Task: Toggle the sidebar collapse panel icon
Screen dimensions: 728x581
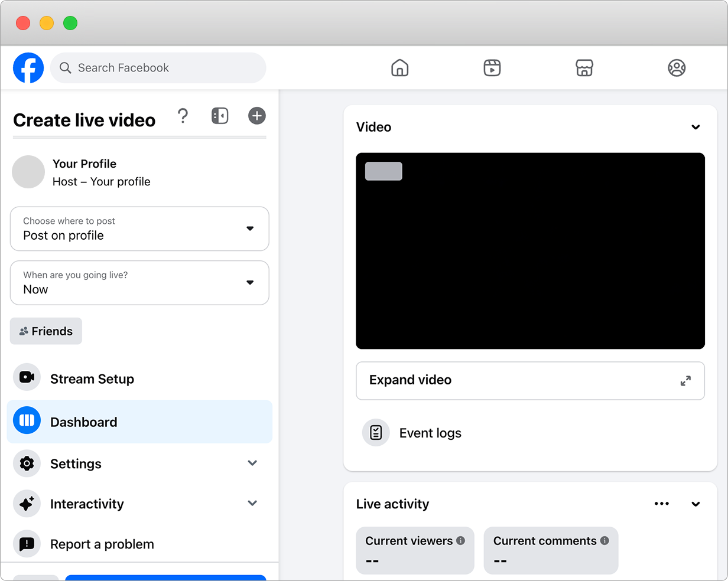Action: (220, 116)
